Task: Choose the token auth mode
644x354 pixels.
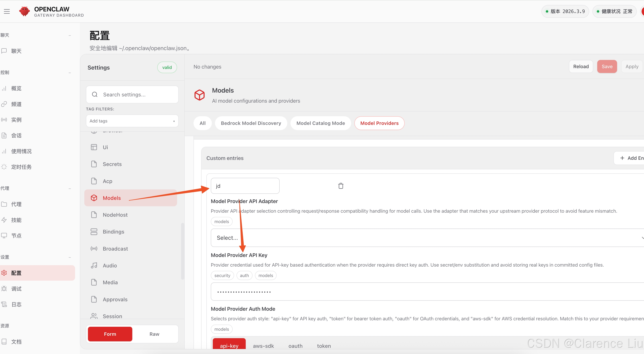Action: 324,346
